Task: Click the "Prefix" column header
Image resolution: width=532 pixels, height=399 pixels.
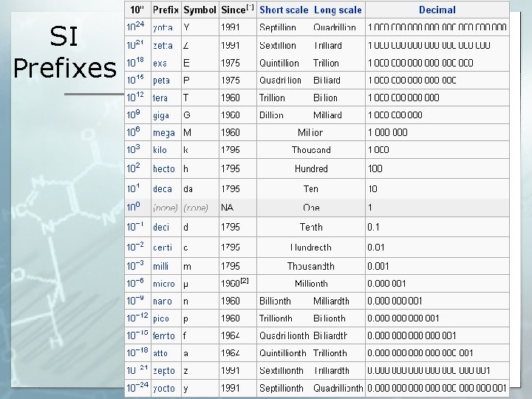Action: 166,10
